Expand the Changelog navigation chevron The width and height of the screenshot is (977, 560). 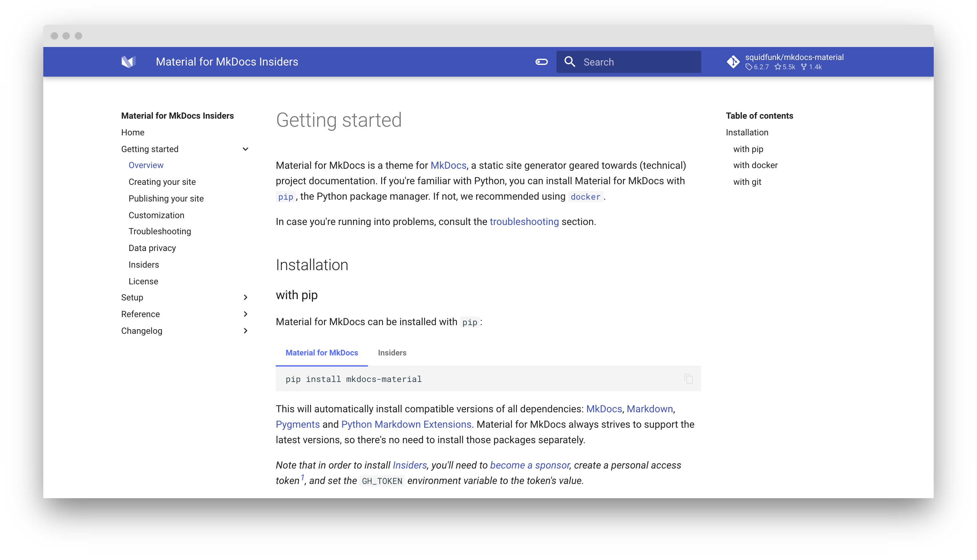pyautogui.click(x=245, y=331)
